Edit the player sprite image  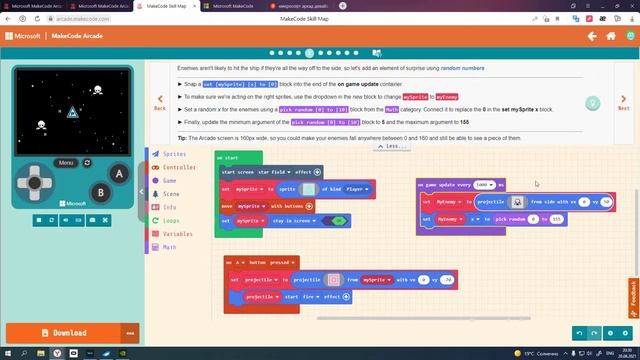click(x=309, y=189)
